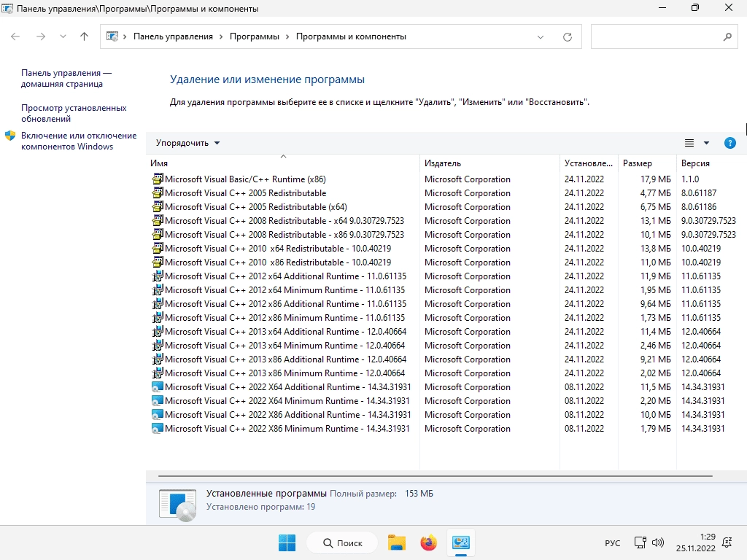
Task: Click size value '17,9 МБ'
Action: (x=656, y=179)
